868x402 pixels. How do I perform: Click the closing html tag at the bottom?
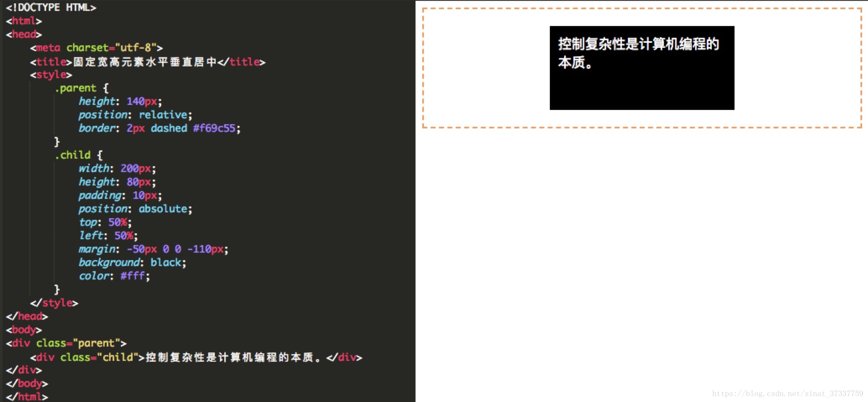(27, 397)
